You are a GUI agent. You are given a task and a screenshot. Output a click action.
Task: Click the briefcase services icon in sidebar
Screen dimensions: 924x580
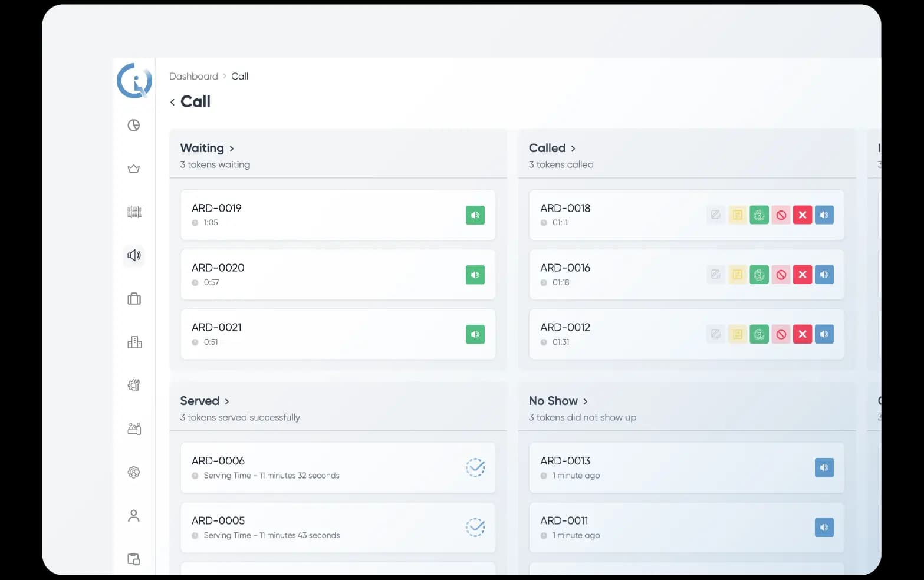134,299
